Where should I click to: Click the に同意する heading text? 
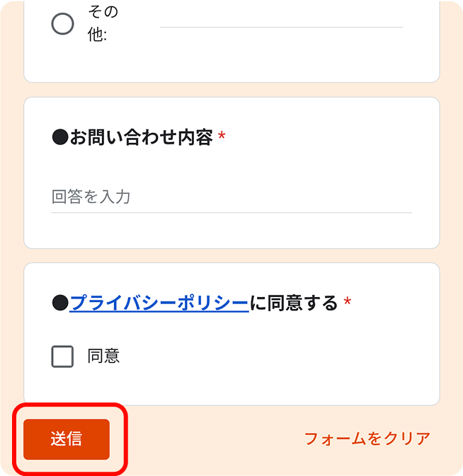pyautogui.click(x=293, y=303)
